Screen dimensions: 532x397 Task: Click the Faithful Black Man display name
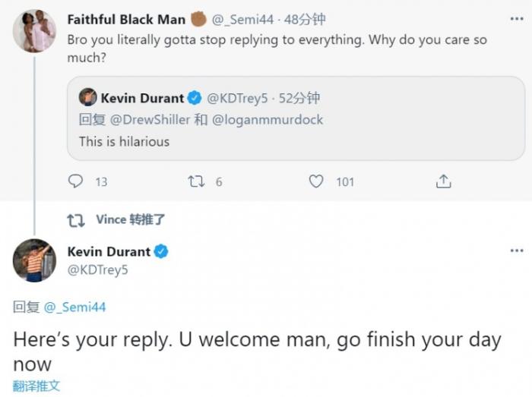(x=126, y=20)
